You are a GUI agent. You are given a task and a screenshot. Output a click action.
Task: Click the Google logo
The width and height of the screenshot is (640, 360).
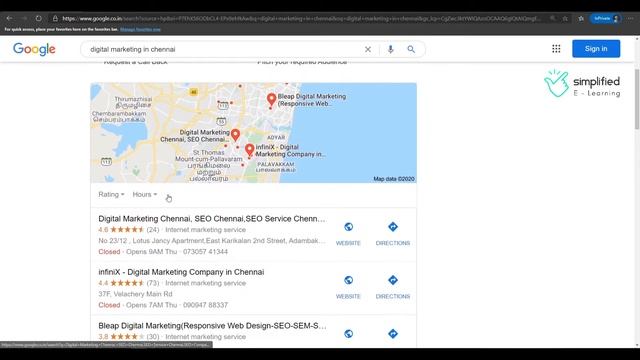click(34, 49)
